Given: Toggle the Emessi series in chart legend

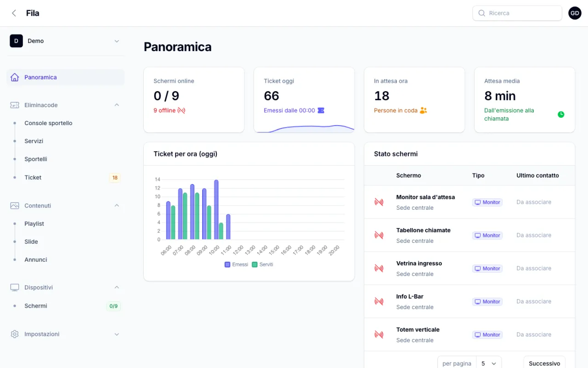Looking at the screenshot, I should click(x=236, y=264).
